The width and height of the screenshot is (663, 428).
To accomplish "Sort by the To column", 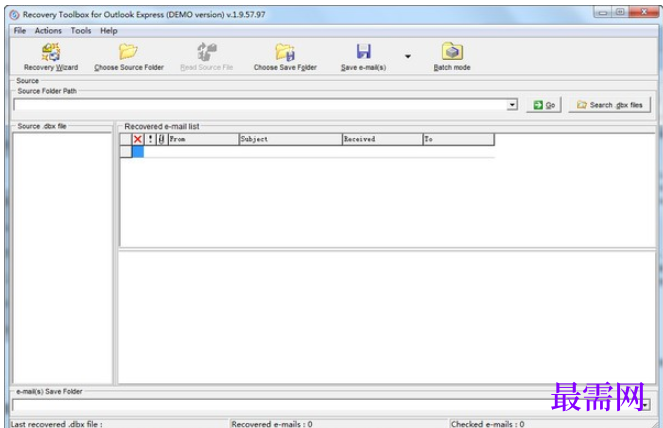I will 458,139.
